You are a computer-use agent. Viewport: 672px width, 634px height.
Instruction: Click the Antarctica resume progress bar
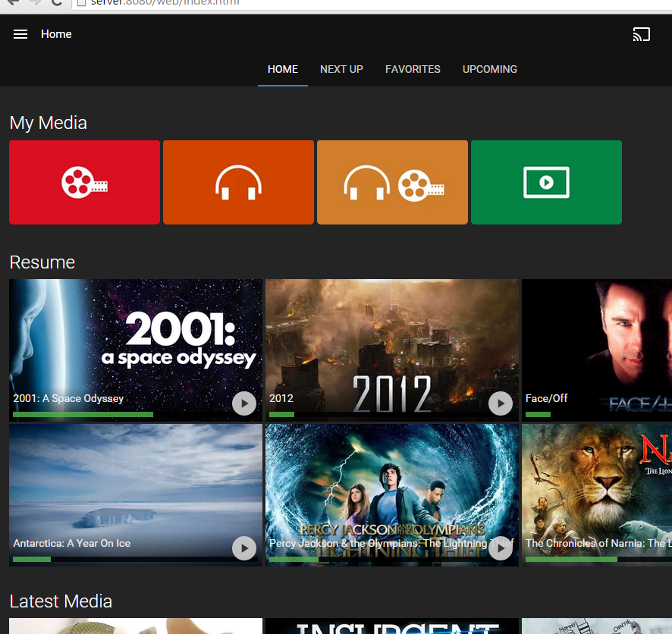pos(136,559)
